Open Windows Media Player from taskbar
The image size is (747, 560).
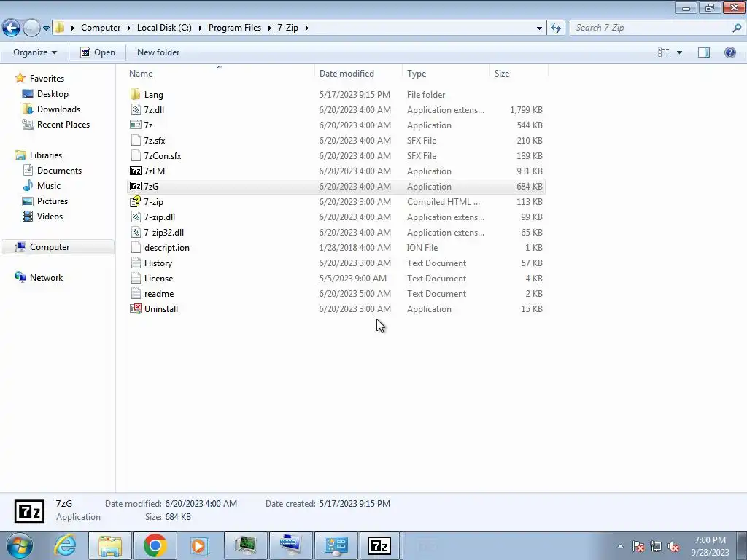click(x=199, y=545)
